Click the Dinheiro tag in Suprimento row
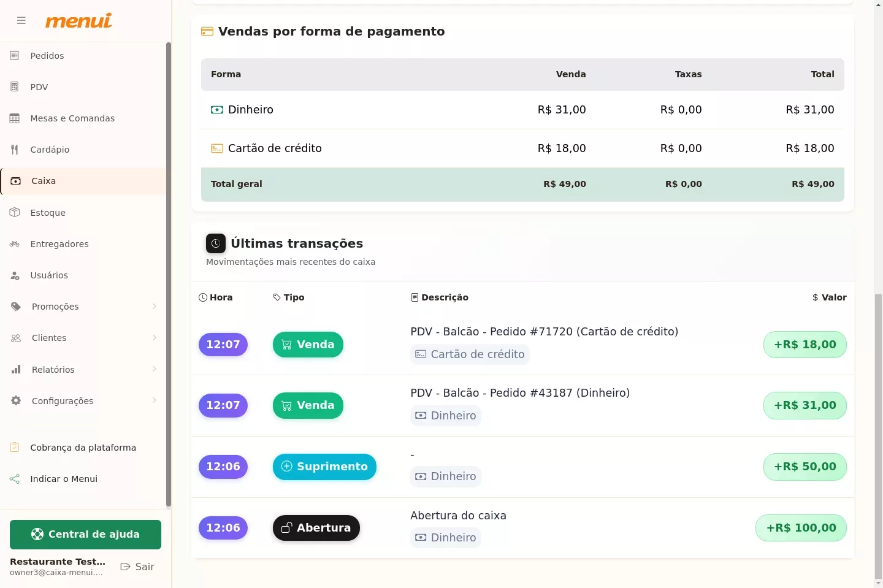Screen dimensions: 883x588 446,476
